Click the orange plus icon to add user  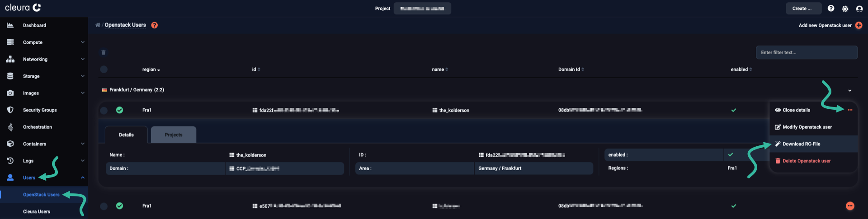point(859,25)
